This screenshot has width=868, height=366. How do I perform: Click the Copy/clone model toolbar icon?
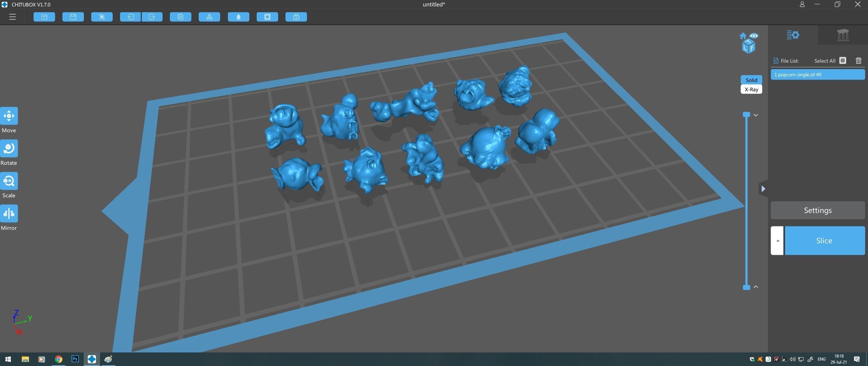tap(180, 17)
